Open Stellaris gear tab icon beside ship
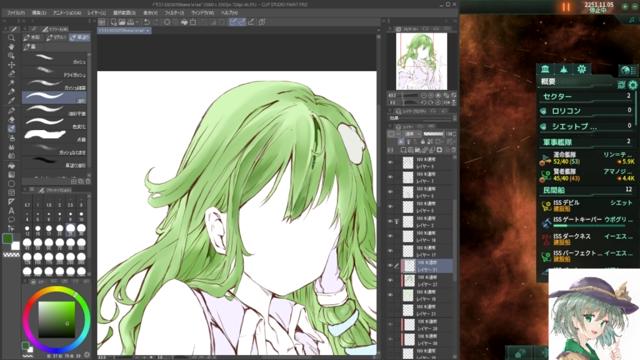 coord(582,69)
